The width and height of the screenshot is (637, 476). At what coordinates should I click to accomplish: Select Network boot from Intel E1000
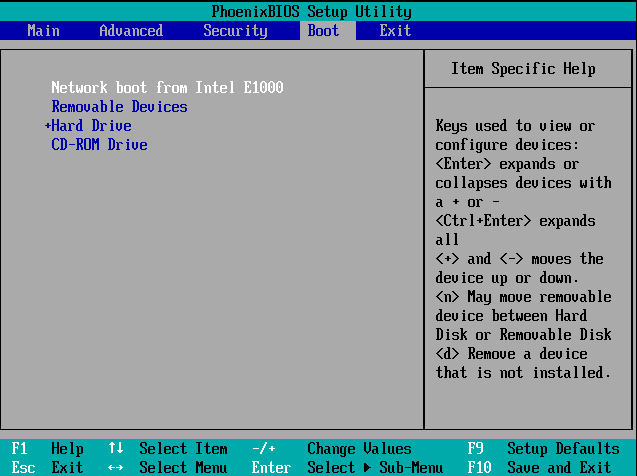click(x=167, y=87)
